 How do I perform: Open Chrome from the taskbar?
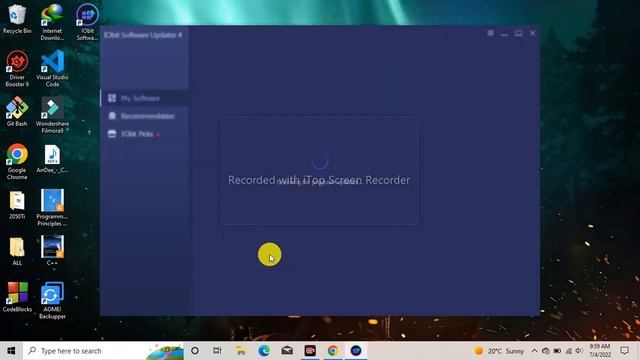(x=333, y=351)
